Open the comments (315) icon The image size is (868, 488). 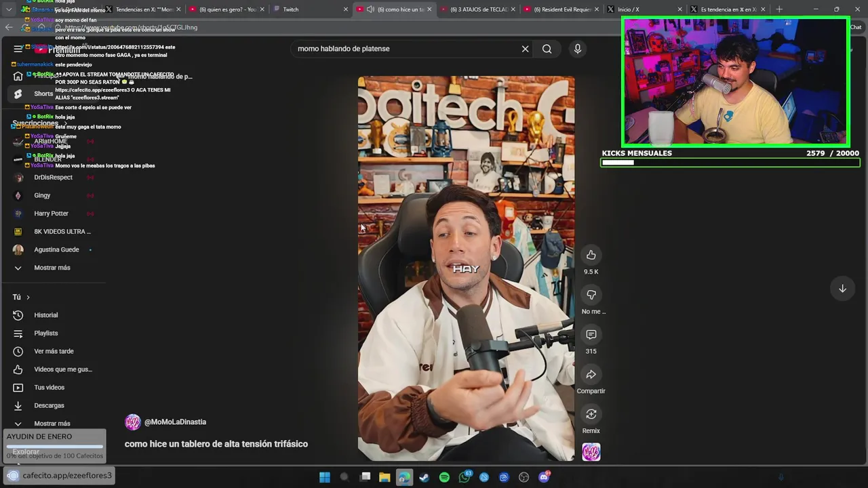point(591,335)
